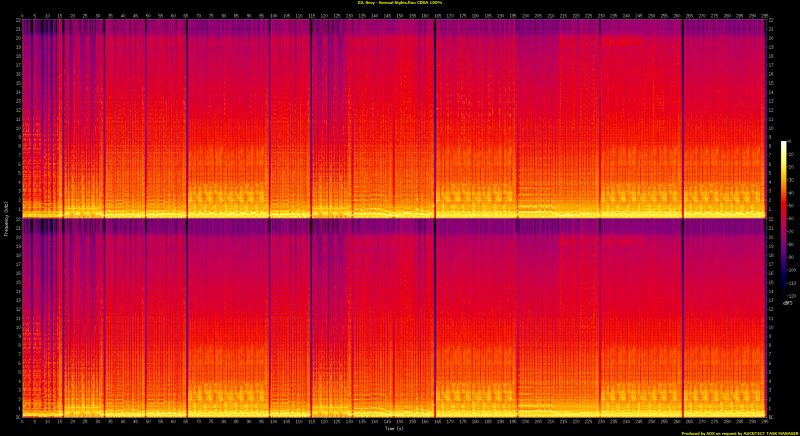Click the dark gap near 115 s in the upper channel
The width and height of the screenshot is (800, 436).
(311, 110)
